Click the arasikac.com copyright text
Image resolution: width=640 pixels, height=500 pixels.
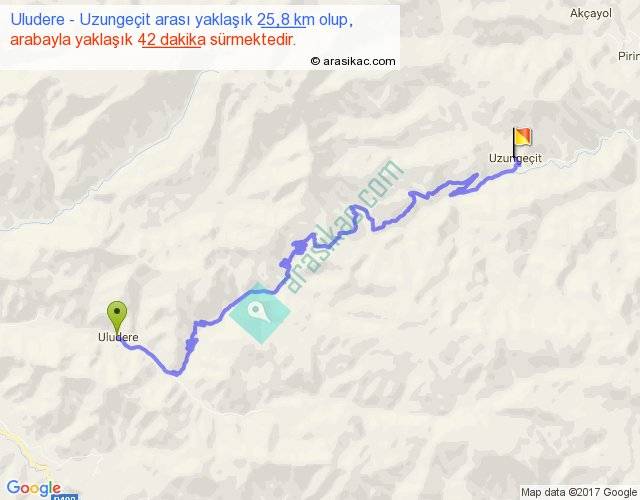click(x=353, y=61)
